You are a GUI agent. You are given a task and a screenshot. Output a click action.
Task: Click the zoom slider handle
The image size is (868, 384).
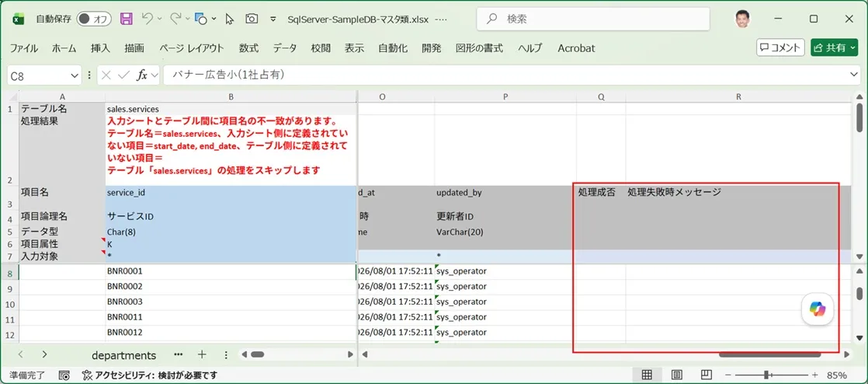[x=766, y=375]
